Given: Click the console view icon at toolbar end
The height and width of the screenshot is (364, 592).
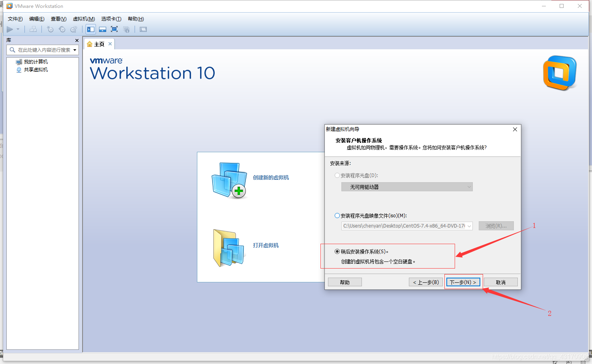Looking at the screenshot, I should pyautogui.click(x=143, y=29).
